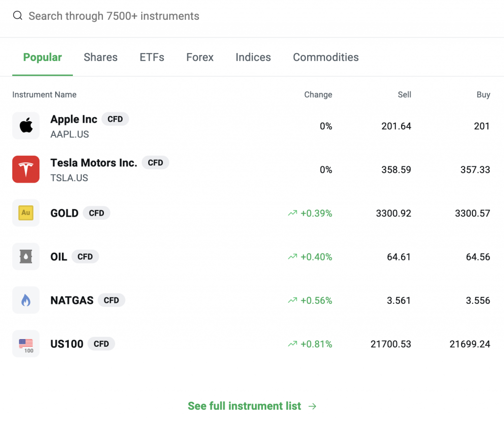The height and width of the screenshot is (423, 504).
Task: Click the Apple logo icon
Action: [26, 126]
